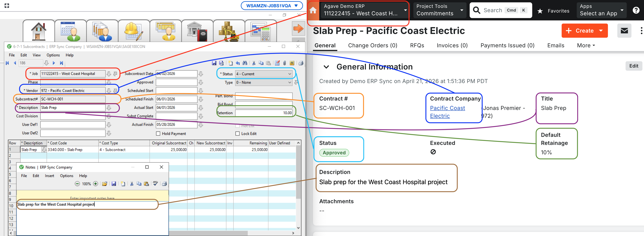
Task: Toggle the Lock Edit checkbox
Action: tap(237, 134)
